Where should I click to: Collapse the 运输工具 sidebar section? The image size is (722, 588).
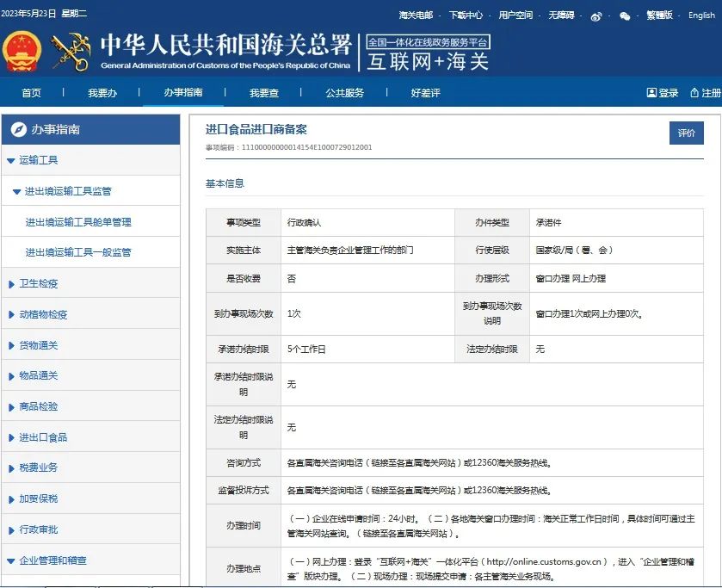(11, 161)
